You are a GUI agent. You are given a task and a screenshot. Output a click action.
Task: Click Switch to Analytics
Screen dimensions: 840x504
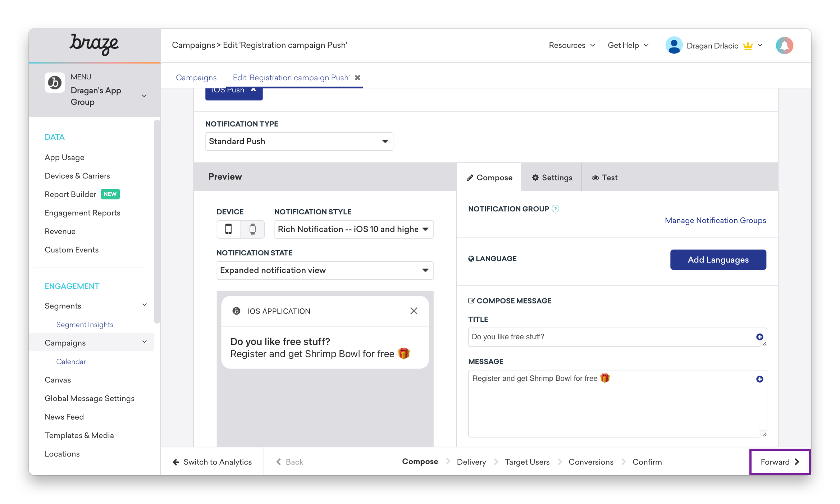pos(212,462)
